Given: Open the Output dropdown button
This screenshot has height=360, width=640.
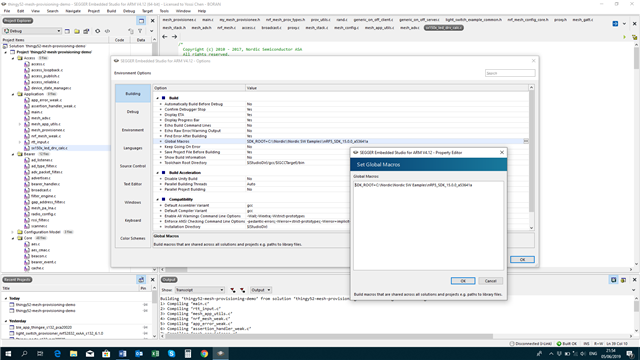Looking at the screenshot, I should coord(261,290).
